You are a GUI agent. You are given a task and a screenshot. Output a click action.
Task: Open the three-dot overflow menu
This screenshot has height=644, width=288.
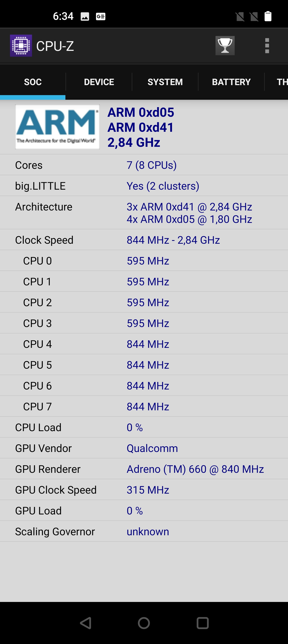[x=267, y=46]
